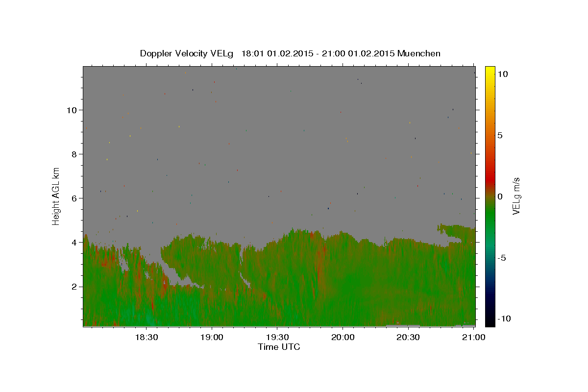Image resolution: width=588 pixels, height=392 pixels.
Task: Click the height axis label 2
Action: (75, 287)
